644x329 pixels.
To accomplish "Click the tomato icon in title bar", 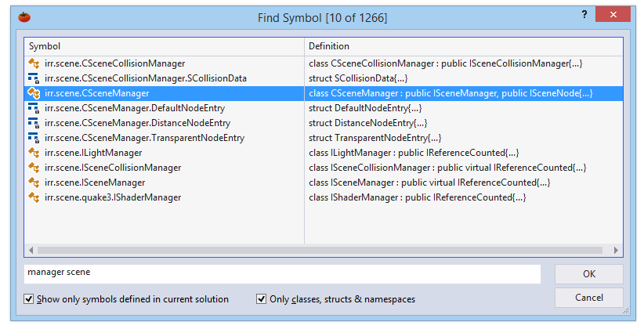I will click(24, 17).
